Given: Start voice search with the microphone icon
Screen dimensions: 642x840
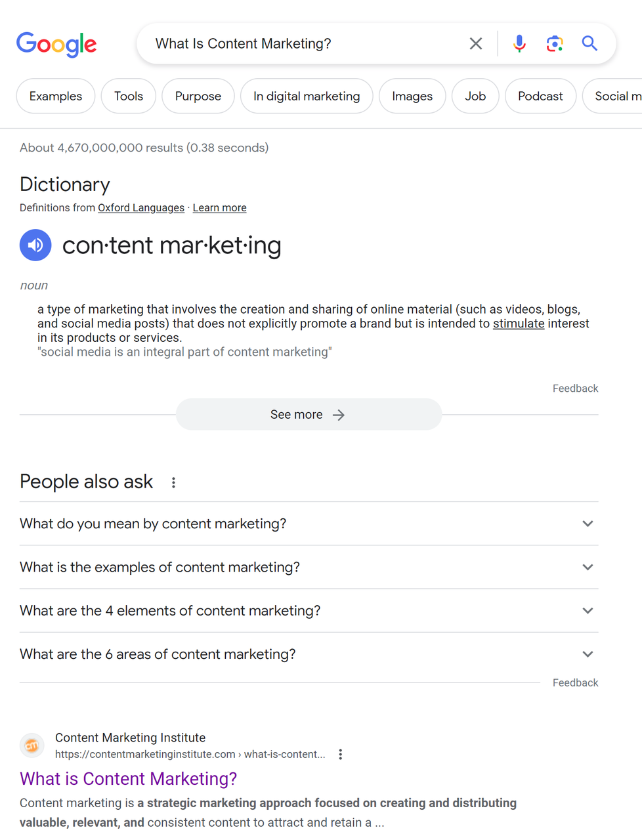Looking at the screenshot, I should click(519, 44).
